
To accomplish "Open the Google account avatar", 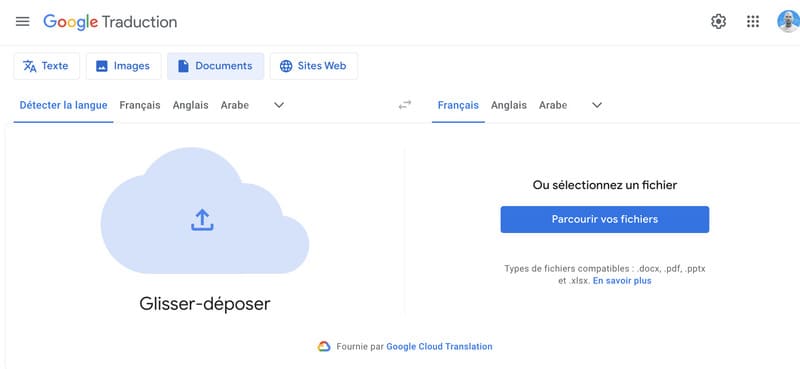I will tap(788, 21).
